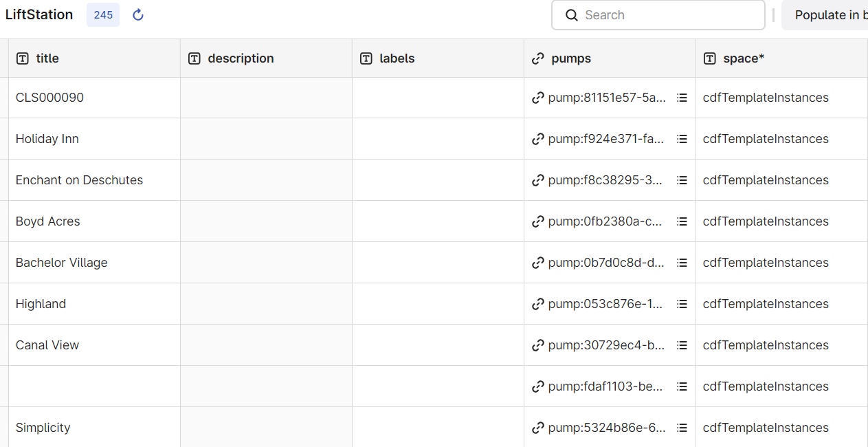The width and height of the screenshot is (868, 447).
Task: Select the Canal View title cell
Action: click(94, 345)
